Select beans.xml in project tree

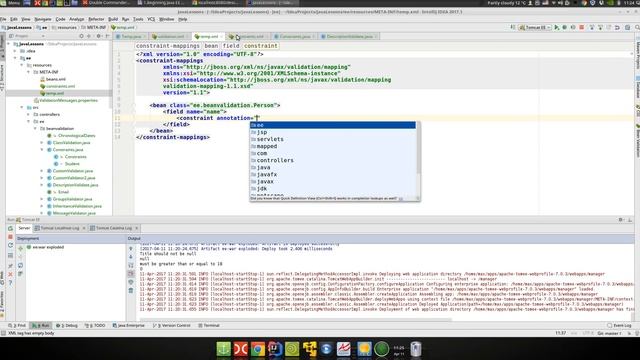(x=56, y=79)
